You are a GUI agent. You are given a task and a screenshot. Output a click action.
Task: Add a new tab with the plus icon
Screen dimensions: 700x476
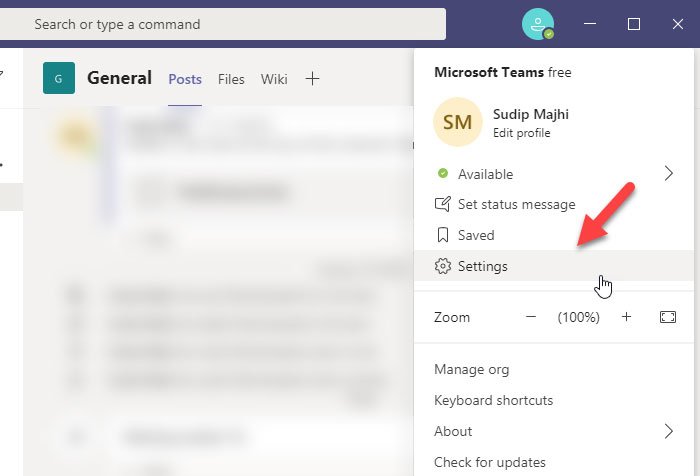312,79
